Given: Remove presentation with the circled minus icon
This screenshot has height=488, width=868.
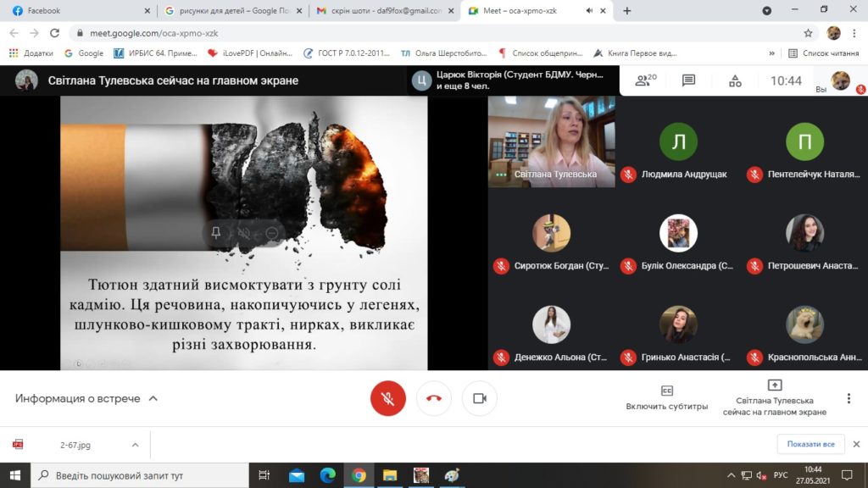Looking at the screenshot, I should coord(272,233).
